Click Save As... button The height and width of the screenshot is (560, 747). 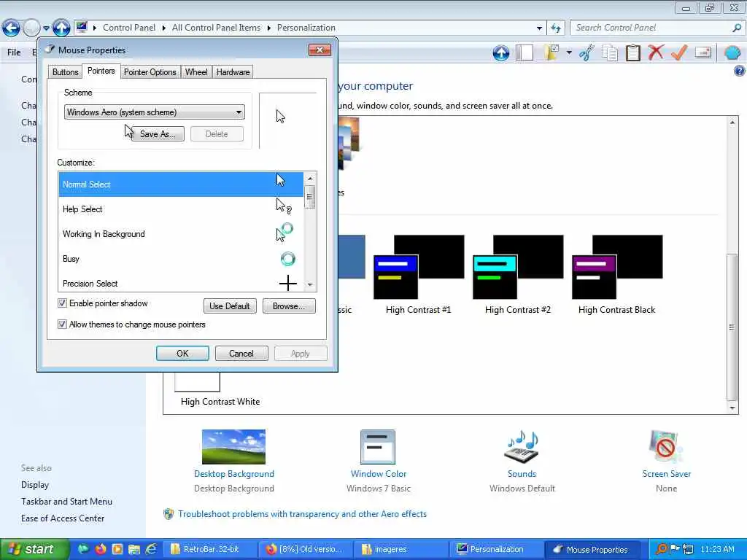(158, 134)
